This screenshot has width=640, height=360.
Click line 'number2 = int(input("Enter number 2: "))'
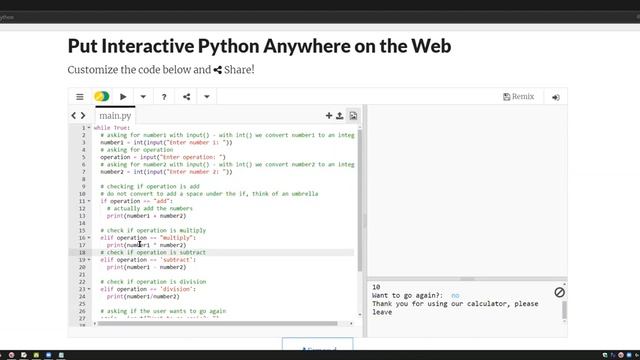(166, 172)
